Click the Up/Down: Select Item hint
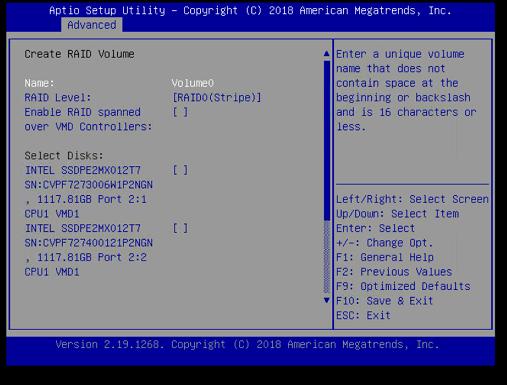This screenshot has width=507, height=385. 397,214
